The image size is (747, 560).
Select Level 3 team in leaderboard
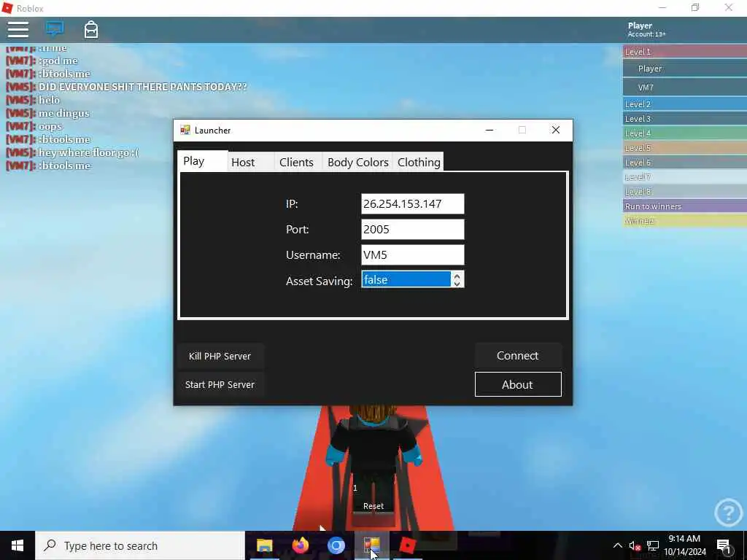(x=684, y=119)
